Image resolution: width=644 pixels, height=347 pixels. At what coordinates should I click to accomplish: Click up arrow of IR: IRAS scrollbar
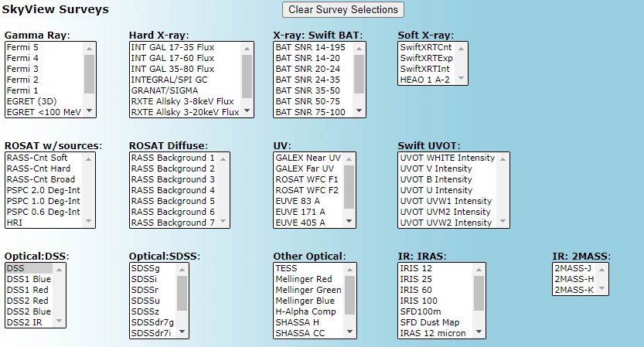tap(479, 270)
